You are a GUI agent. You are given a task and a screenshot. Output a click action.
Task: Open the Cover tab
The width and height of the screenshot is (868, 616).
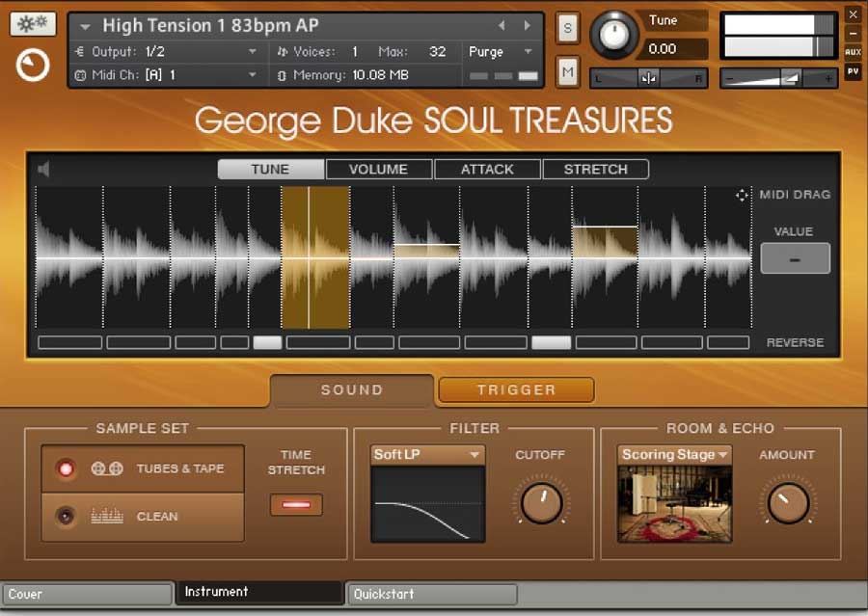[x=87, y=594]
